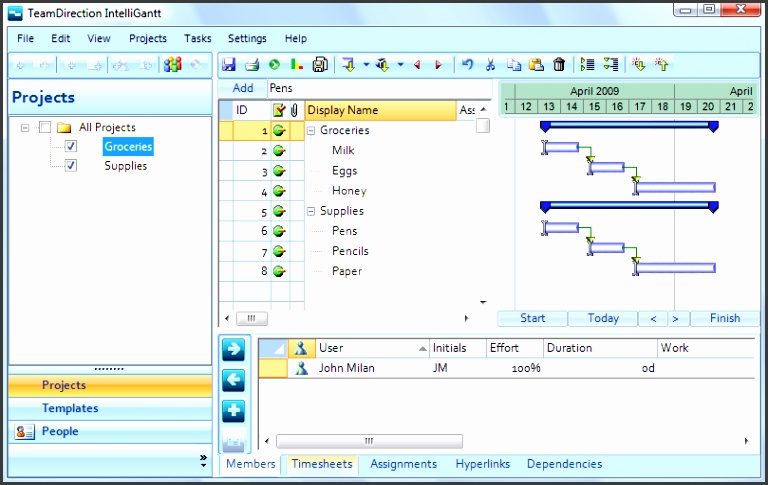Check the All Projects checkbox
Screen dimensions: 768x485
pos(45,128)
